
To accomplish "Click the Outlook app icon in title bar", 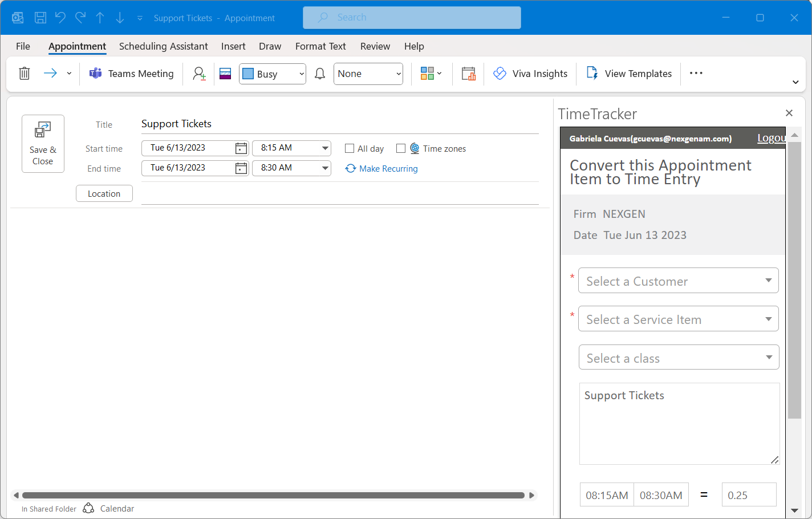I will 18,18.
